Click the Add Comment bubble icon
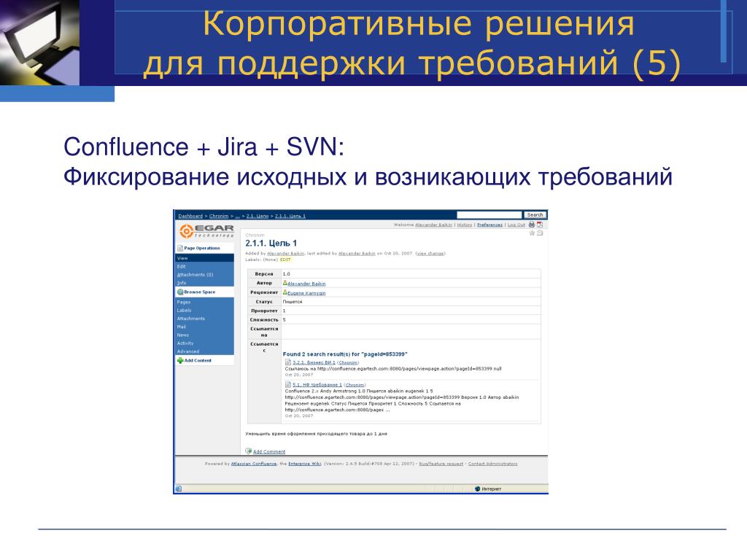The width and height of the screenshot is (747, 560). [248, 451]
